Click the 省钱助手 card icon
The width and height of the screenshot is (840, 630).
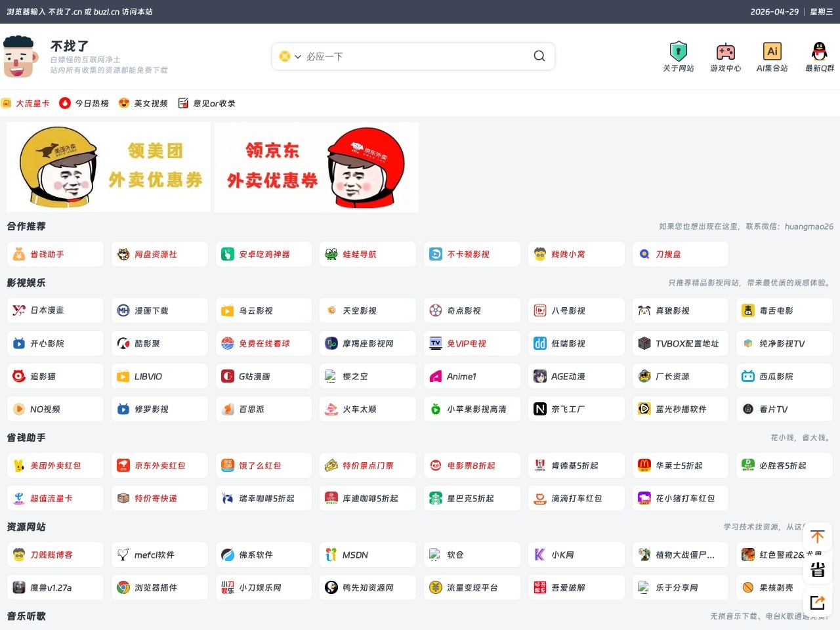click(x=19, y=255)
